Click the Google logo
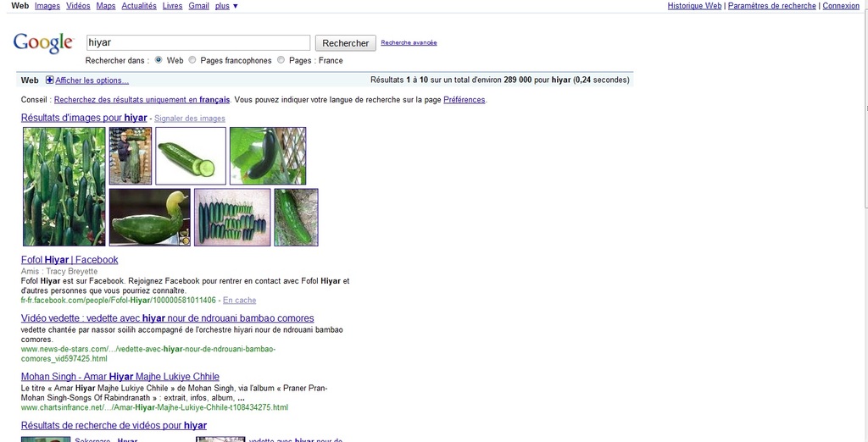This screenshot has width=868, height=442. pyautogui.click(x=42, y=42)
